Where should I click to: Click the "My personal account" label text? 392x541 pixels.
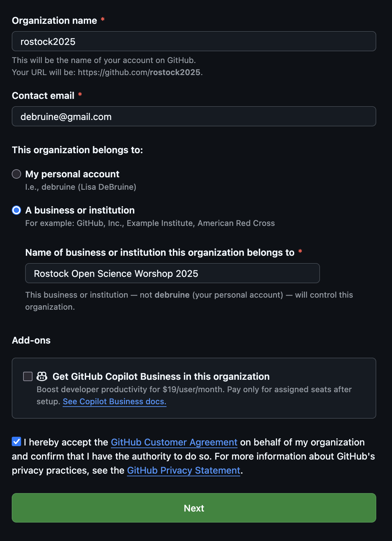pyautogui.click(x=72, y=174)
